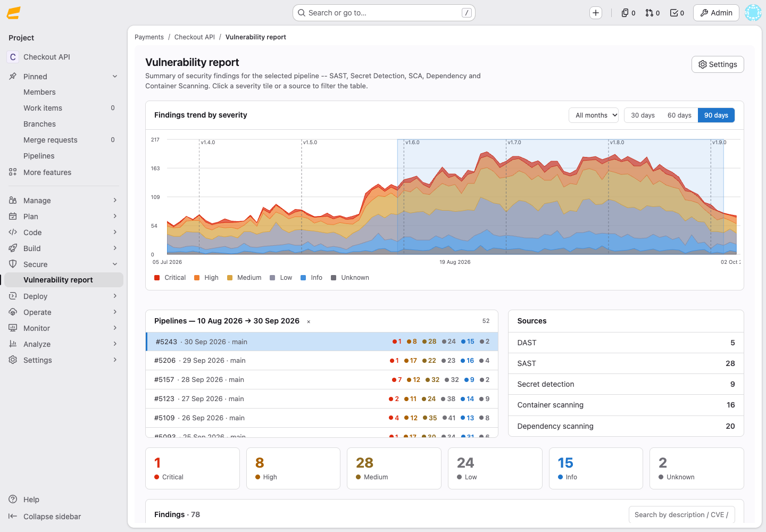Toggle the Medium series in chart legend

pos(244,278)
